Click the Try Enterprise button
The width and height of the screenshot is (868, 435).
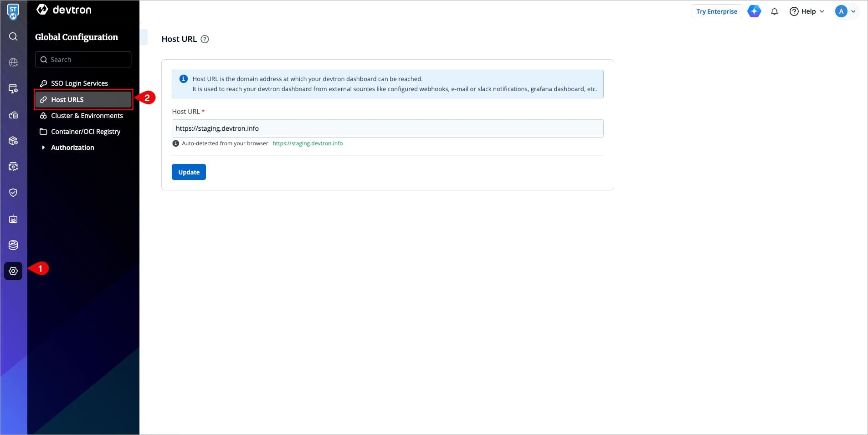(x=716, y=11)
